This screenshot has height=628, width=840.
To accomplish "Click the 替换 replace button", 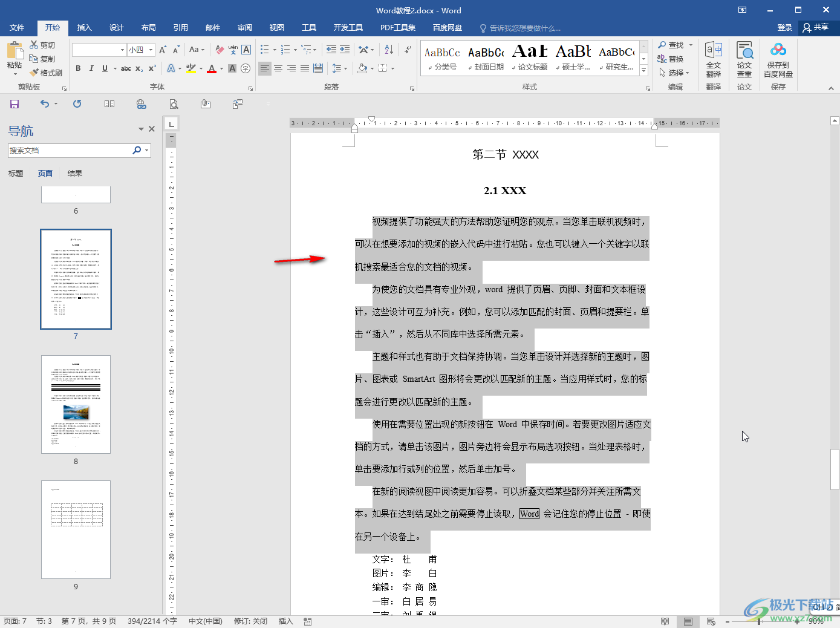I will (671, 59).
